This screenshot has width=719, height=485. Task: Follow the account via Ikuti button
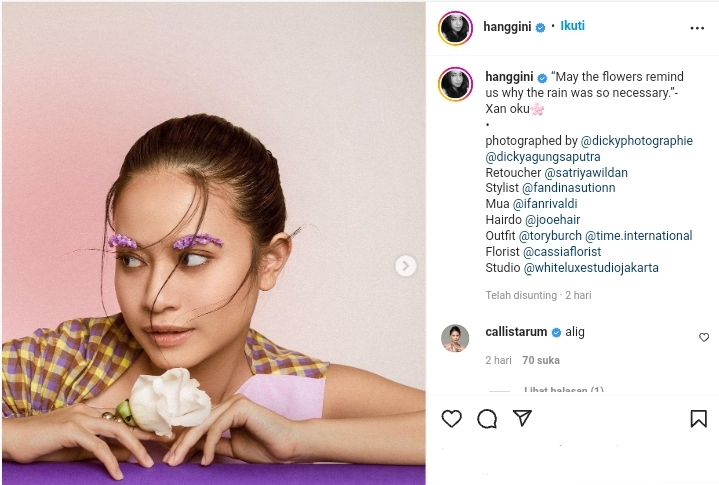click(x=572, y=26)
